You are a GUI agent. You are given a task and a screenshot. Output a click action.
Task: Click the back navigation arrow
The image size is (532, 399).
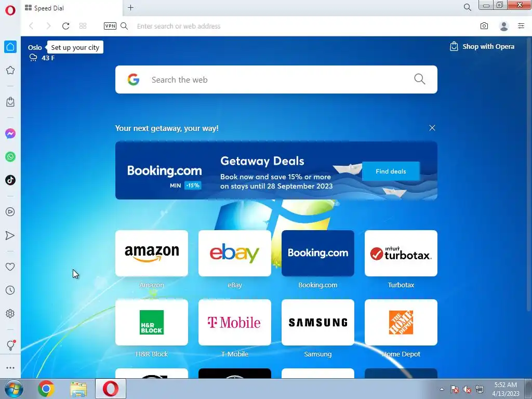coord(31,26)
